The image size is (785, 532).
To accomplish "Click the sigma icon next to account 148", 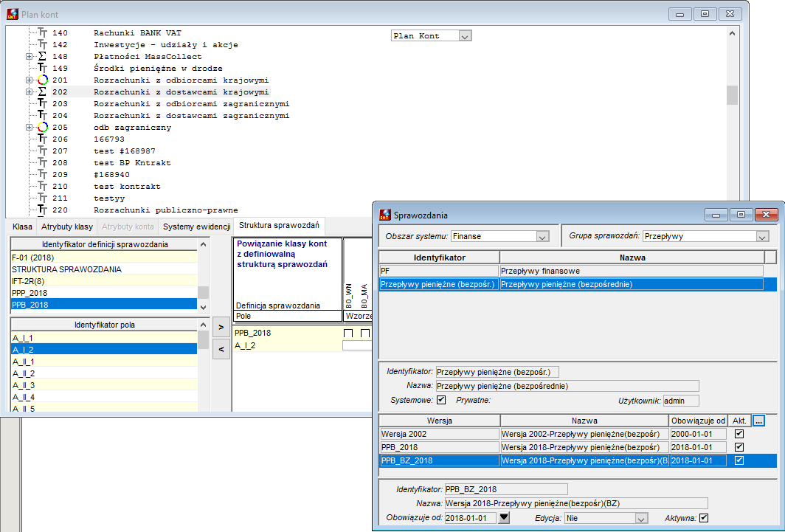I will coord(43,57).
